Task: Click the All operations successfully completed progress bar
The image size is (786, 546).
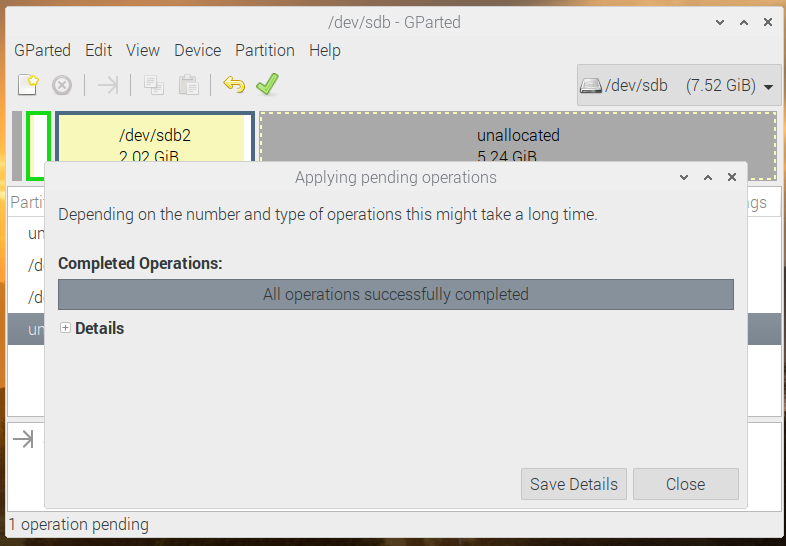Action: click(396, 294)
